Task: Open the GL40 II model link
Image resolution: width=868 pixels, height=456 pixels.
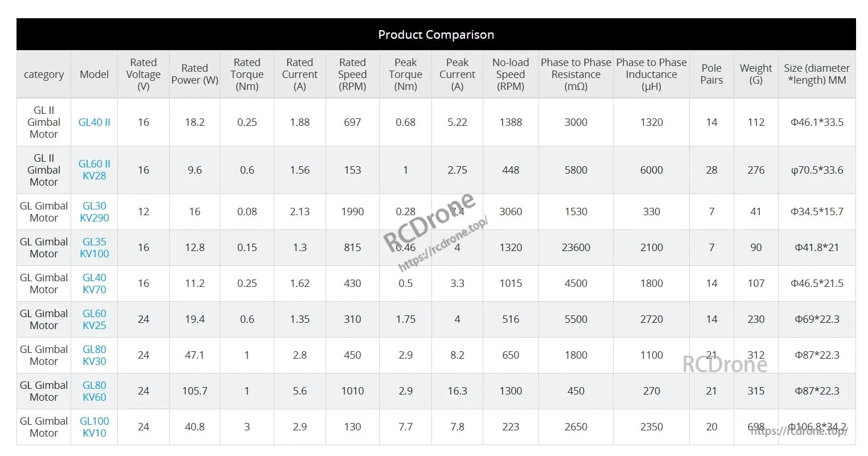Action: pos(94,122)
